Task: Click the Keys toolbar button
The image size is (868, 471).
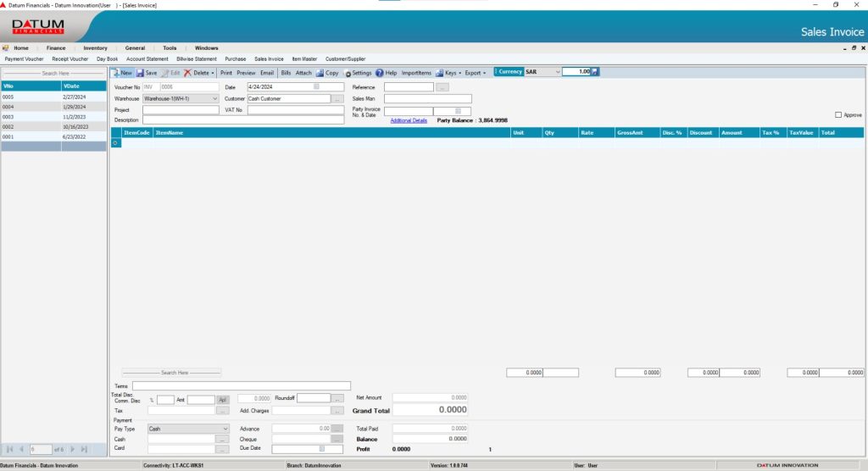Action: coord(447,73)
